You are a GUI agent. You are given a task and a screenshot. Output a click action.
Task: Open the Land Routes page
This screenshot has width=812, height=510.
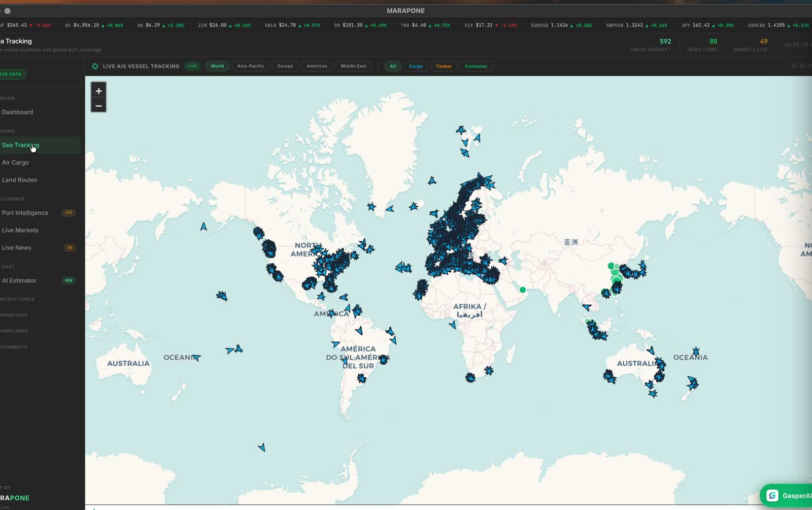(40, 180)
